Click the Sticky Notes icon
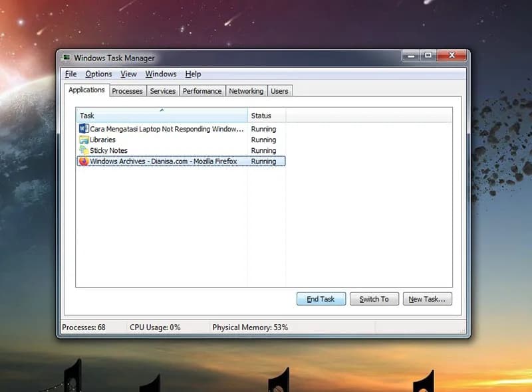 click(x=83, y=150)
